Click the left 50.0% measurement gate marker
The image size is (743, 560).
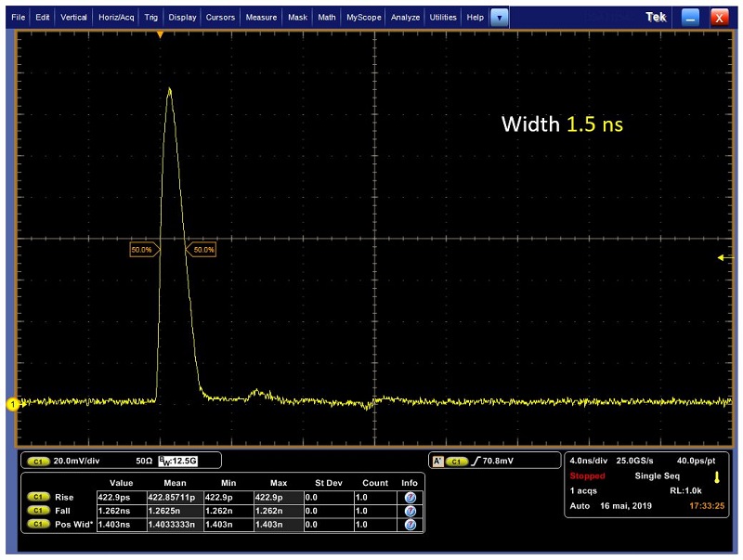tap(144, 250)
